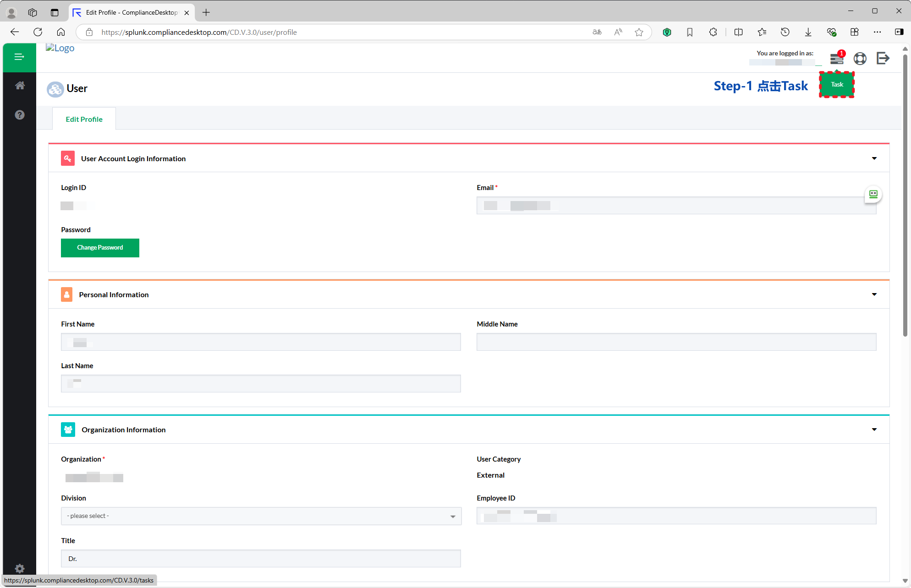The height and width of the screenshot is (588, 911).
Task: Click the email card icon at the right edge
Action: 873,194
